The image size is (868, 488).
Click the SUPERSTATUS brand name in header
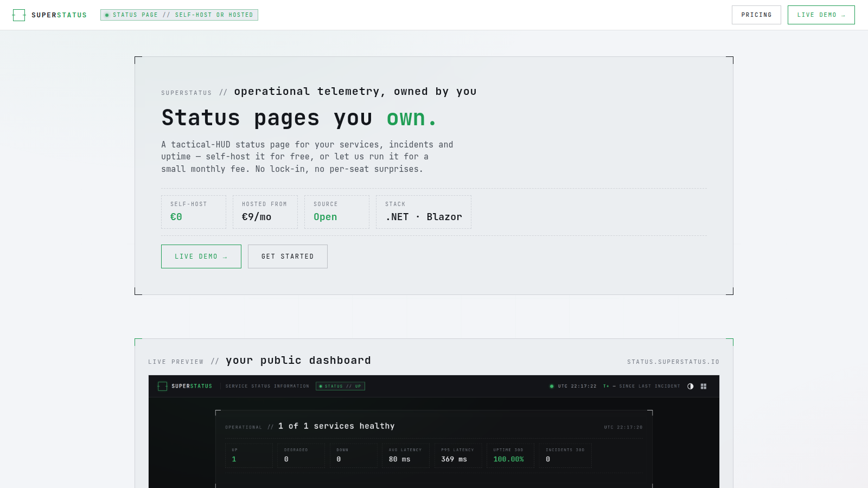[x=59, y=15]
